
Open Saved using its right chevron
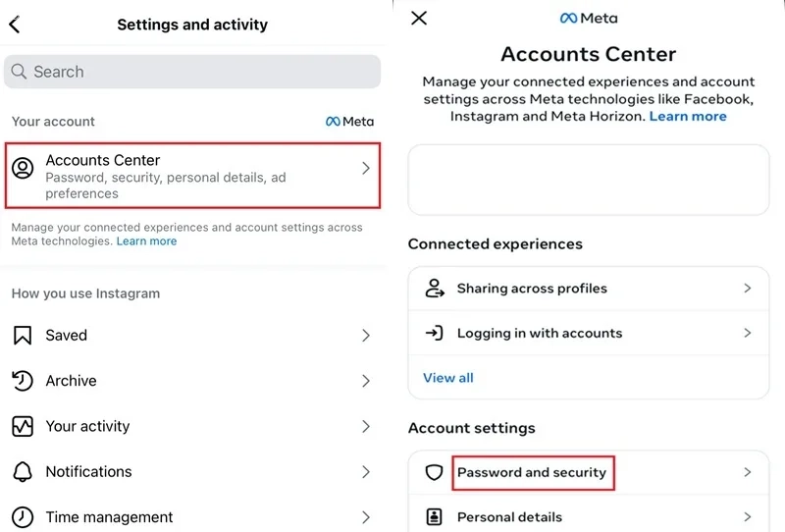click(366, 335)
